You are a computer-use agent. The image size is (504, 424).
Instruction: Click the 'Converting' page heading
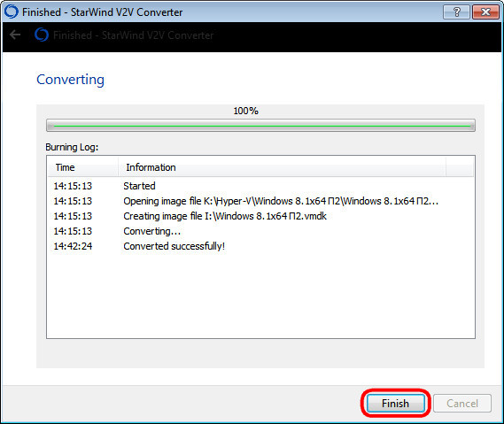pos(70,80)
